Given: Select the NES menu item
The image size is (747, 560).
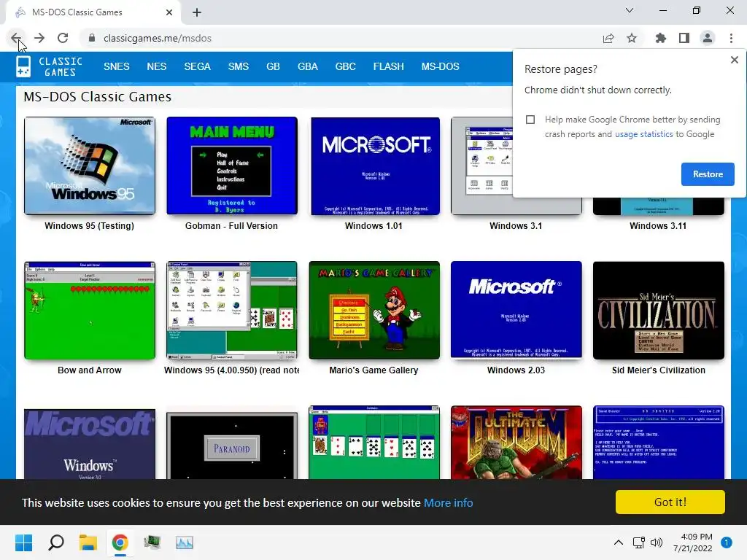Looking at the screenshot, I should coord(156,66).
